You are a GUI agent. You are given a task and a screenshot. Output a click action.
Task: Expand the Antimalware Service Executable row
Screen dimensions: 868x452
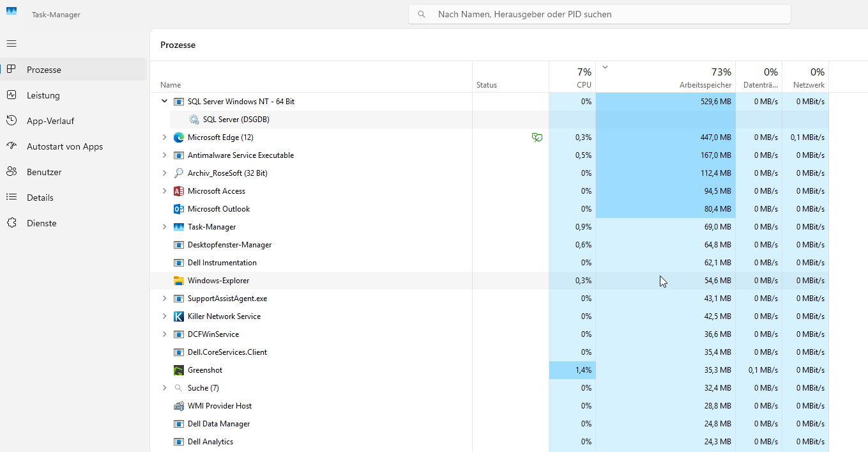[x=164, y=155]
